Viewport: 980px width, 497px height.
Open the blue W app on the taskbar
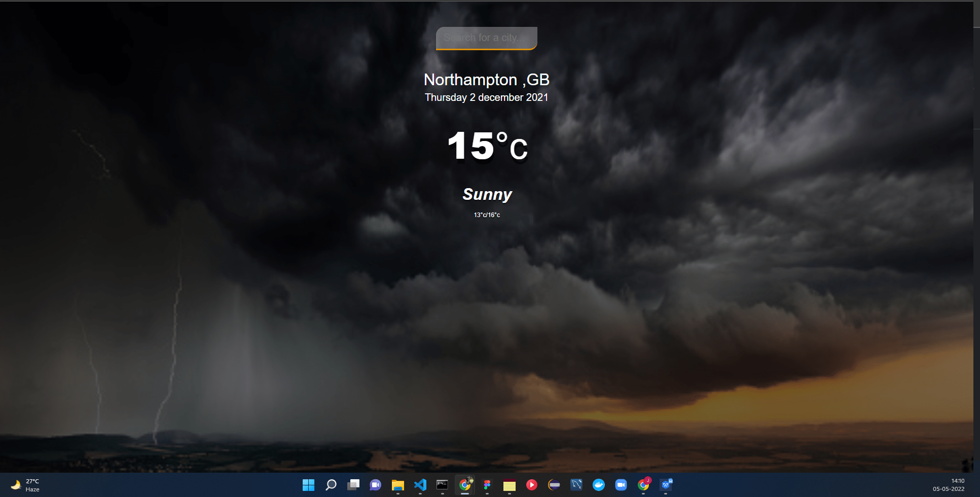665,485
